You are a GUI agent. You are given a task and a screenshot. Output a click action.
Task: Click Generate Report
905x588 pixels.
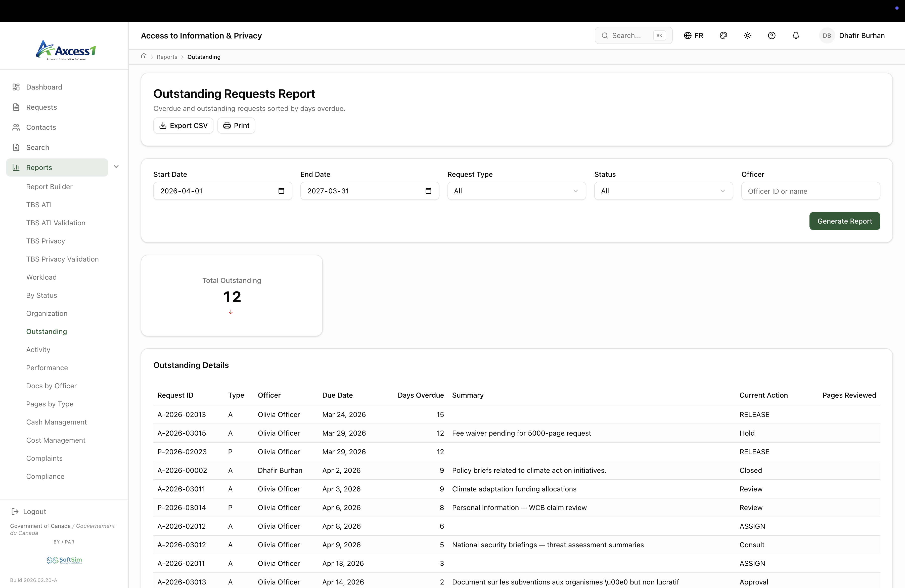844,221
